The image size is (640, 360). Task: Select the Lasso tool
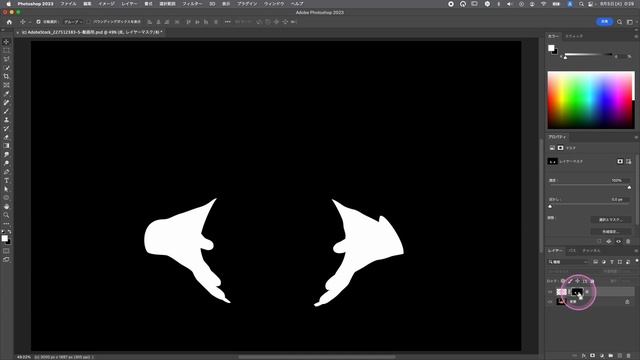(6, 59)
